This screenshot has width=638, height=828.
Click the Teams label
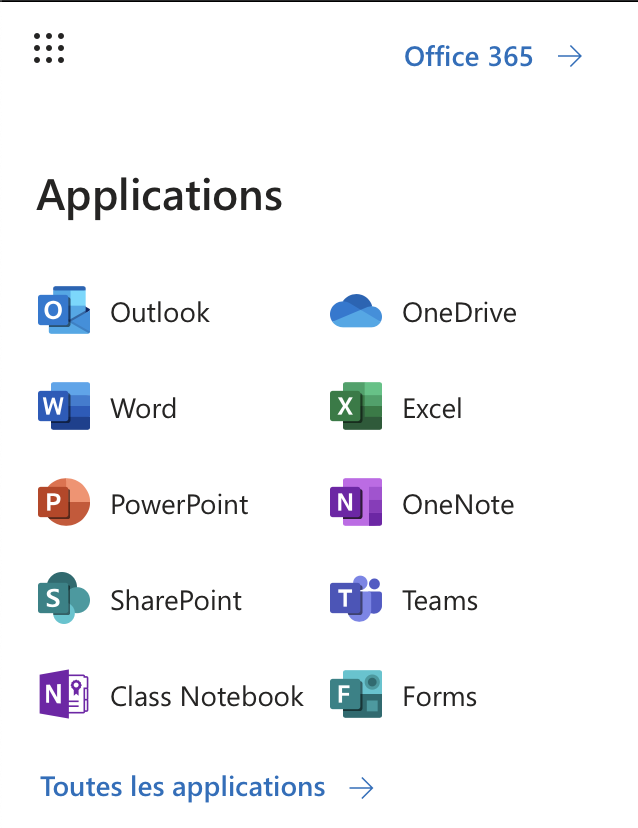[440, 601]
